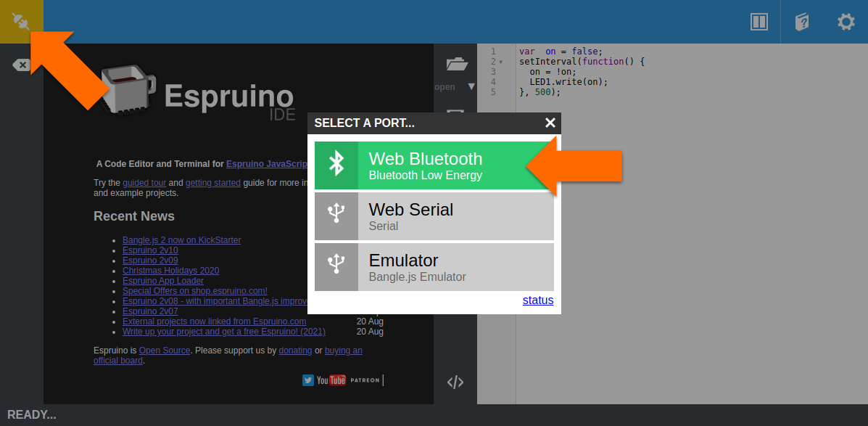This screenshot has height=426, width=868.
Task: Choose Web Serial port
Action: click(x=434, y=216)
